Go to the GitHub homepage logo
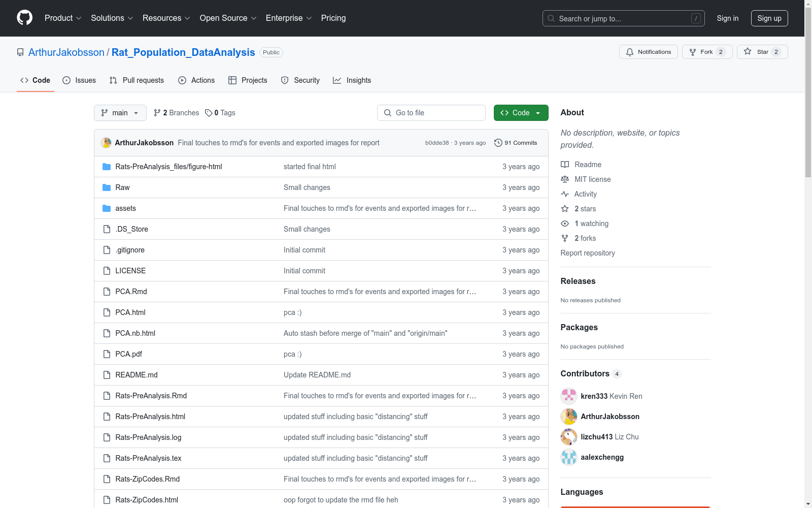This screenshot has width=812, height=508. tap(24, 18)
